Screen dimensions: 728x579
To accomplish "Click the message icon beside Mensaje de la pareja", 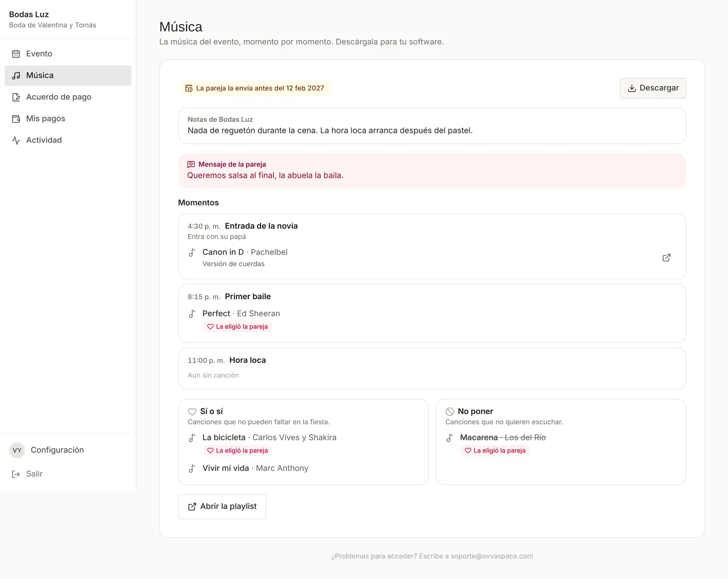I will click(x=191, y=165).
